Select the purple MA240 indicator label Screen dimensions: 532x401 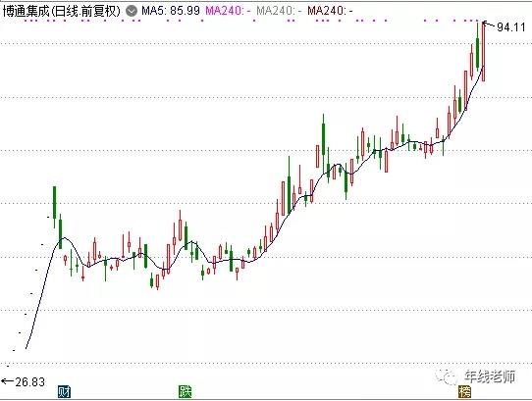click(x=228, y=11)
